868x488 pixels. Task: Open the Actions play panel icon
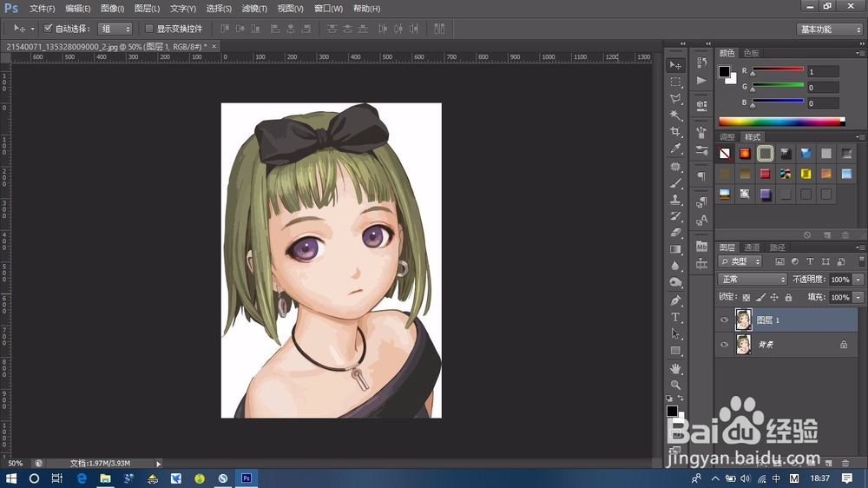(x=702, y=80)
